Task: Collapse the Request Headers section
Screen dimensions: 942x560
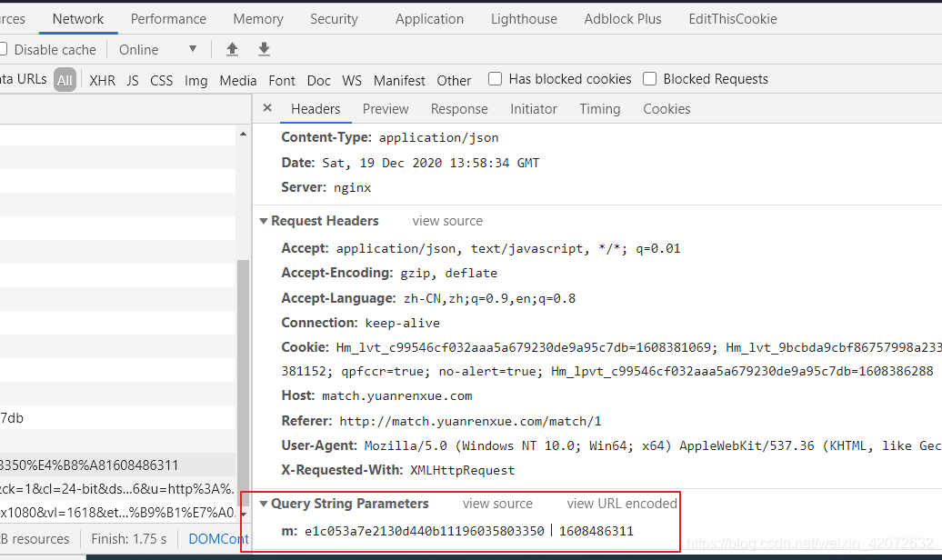Action: coord(263,221)
